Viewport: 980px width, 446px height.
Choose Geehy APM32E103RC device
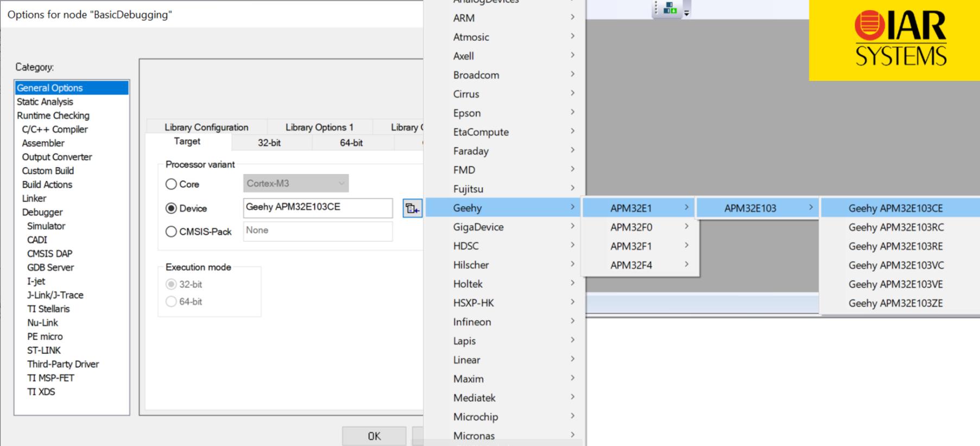900,227
